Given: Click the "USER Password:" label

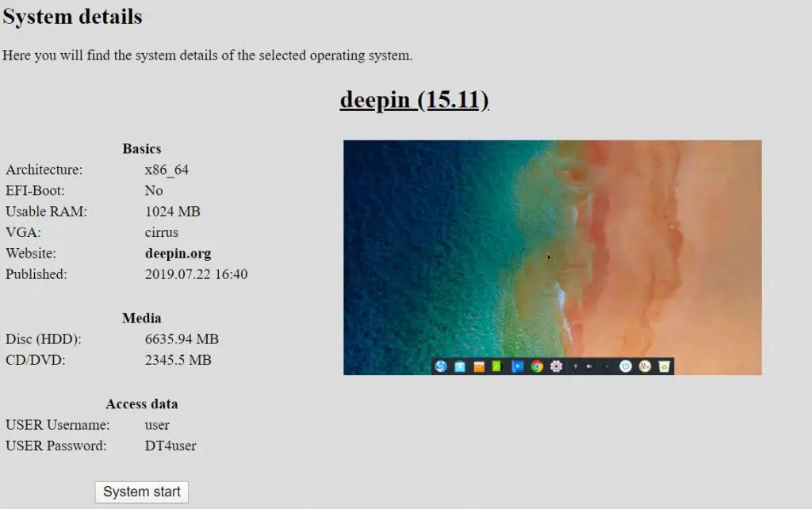Looking at the screenshot, I should (56, 446).
